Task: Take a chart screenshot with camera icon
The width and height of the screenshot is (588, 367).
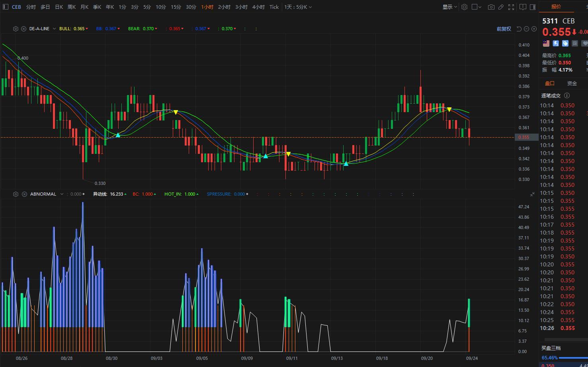Action: click(x=491, y=7)
